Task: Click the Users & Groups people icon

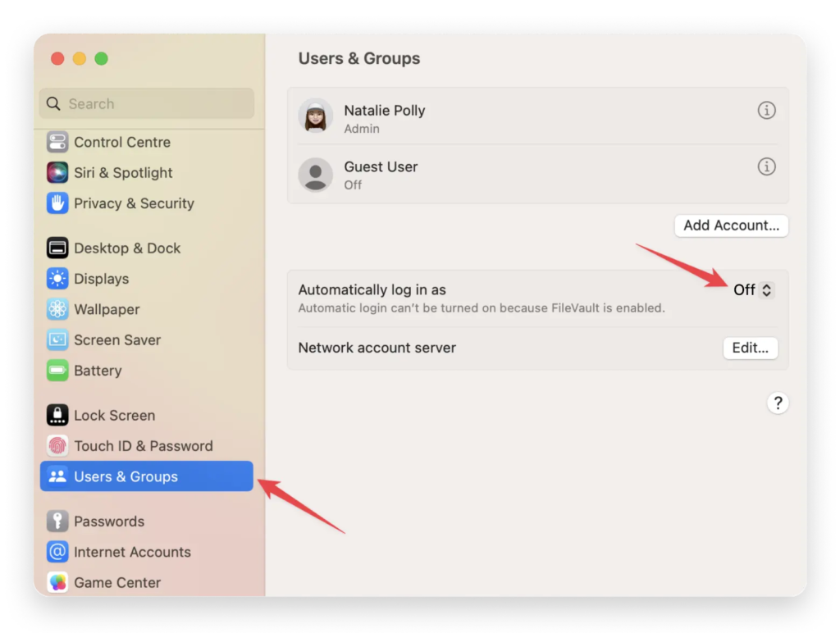Action: tap(57, 476)
